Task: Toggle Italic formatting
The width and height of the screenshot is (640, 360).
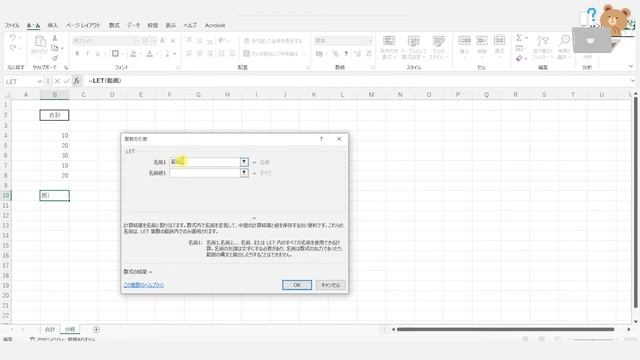Action: [x=87, y=53]
